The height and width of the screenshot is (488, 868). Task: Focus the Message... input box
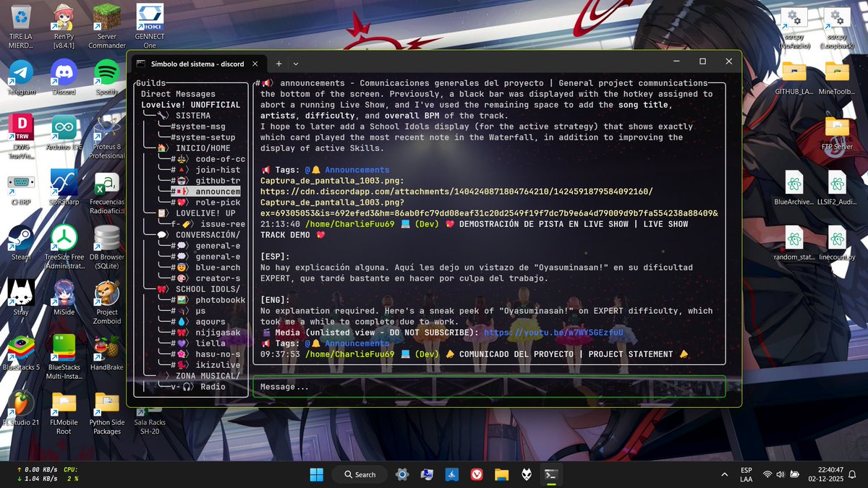489,387
